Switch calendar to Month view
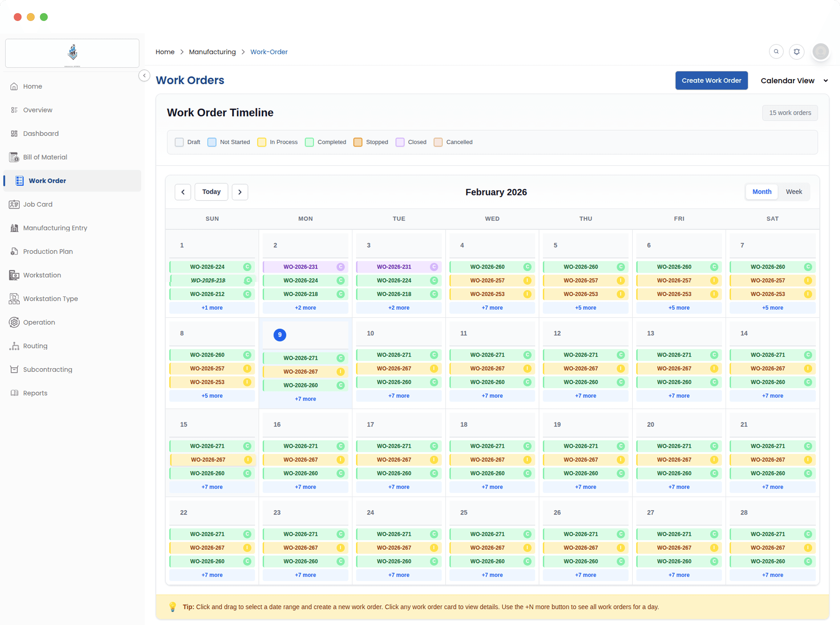The image size is (840, 625). tap(761, 192)
